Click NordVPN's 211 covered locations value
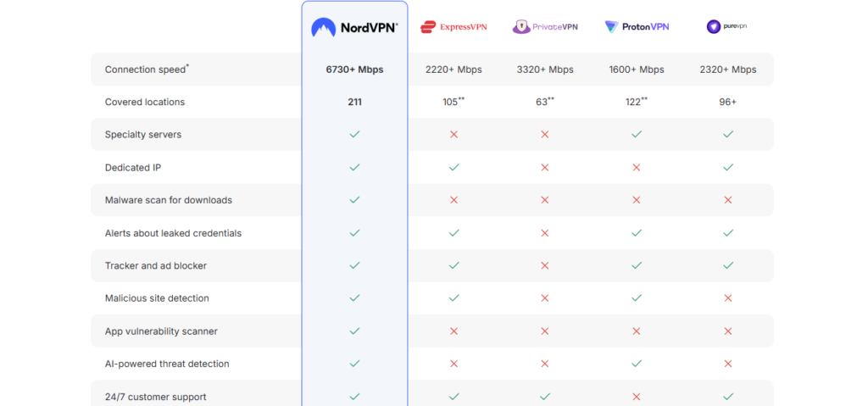The image size is (868, 406). [354, 103]
